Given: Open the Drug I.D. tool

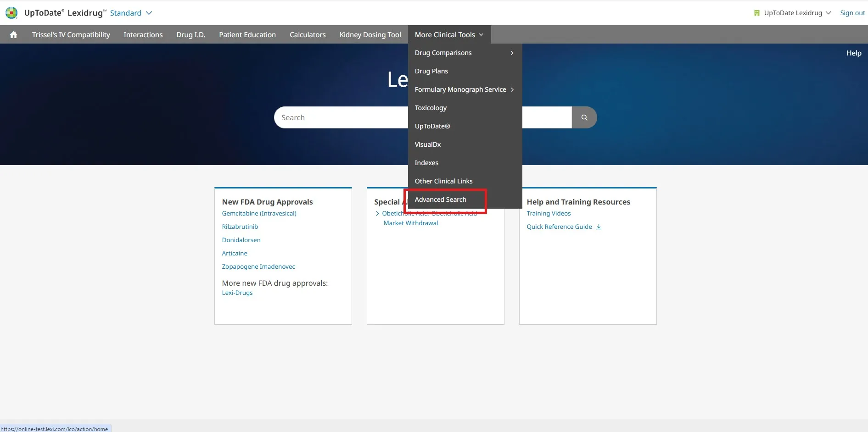Looking at the screenshot, I should tap(191, 35).
